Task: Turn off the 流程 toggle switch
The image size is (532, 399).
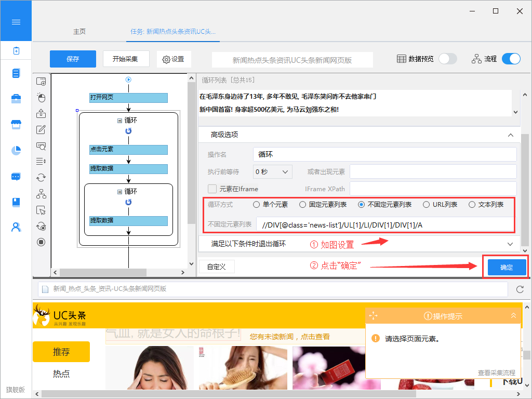Action: pyautogui.click(x=511, y=59)
